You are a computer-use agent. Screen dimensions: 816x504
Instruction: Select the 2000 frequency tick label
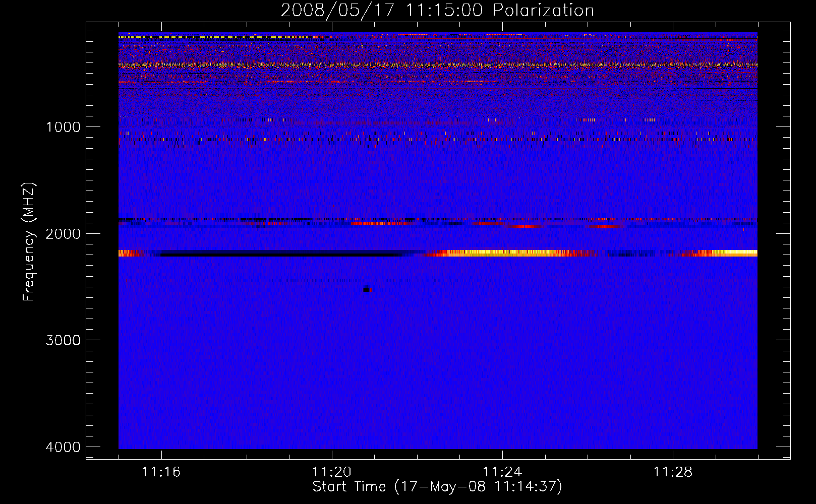coord(64,233)
